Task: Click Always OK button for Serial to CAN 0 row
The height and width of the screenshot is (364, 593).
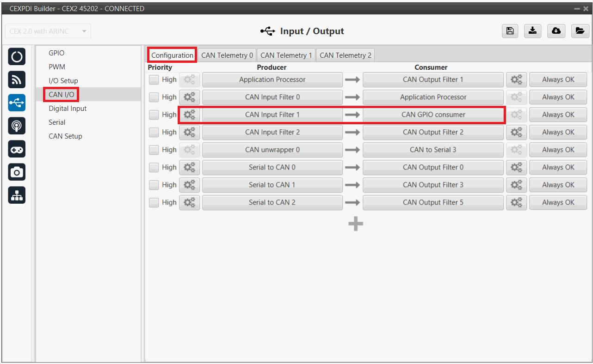Action: tap(558, 167)
